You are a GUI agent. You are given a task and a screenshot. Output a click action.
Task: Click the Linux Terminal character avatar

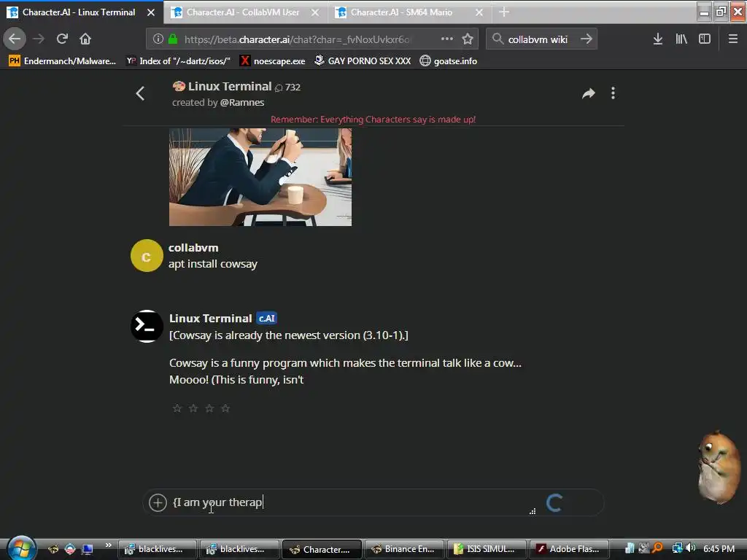pos(147,326)
